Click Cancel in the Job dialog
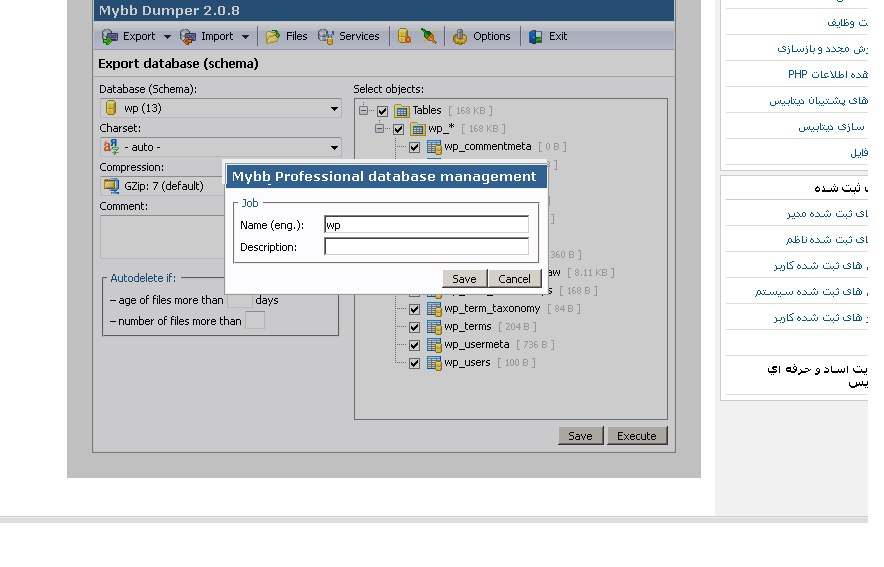 (x=514, y=279)
